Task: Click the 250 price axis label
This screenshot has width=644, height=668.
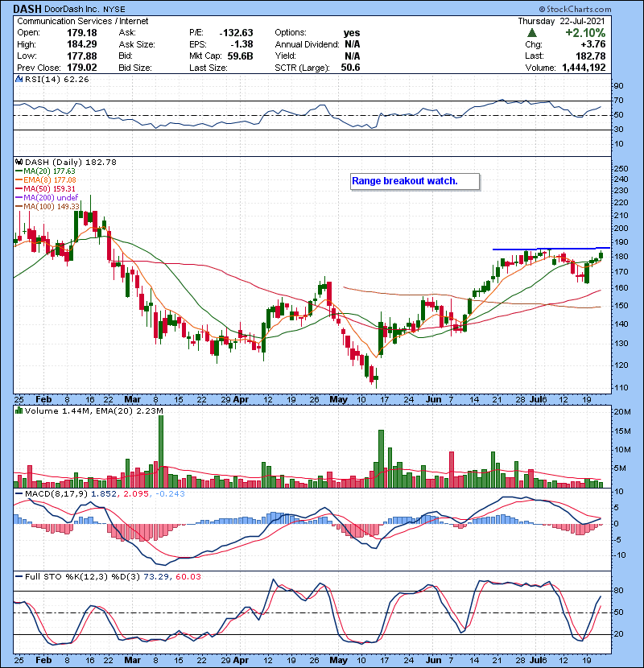Action: coord(621,169)
